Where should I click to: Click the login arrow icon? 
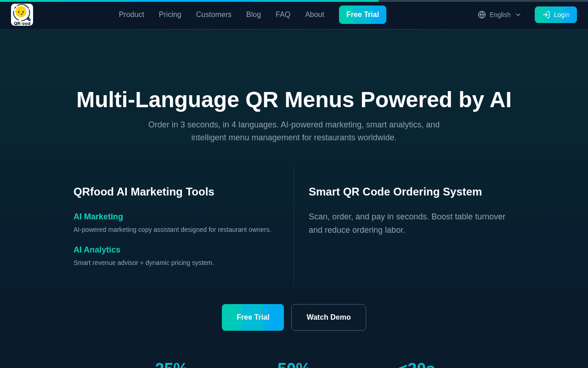click(546, 15)
